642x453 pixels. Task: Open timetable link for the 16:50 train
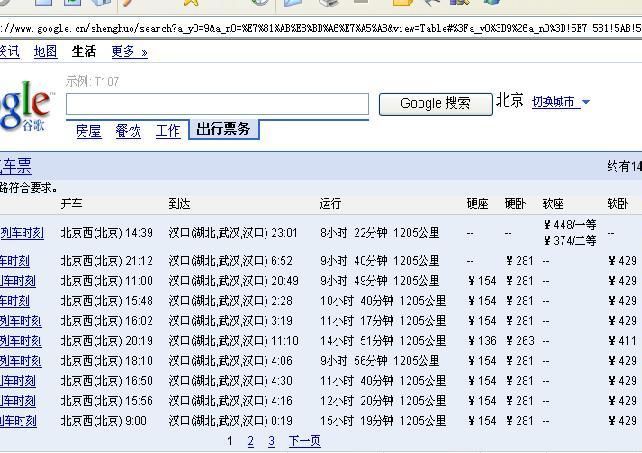tap(18, 381)
